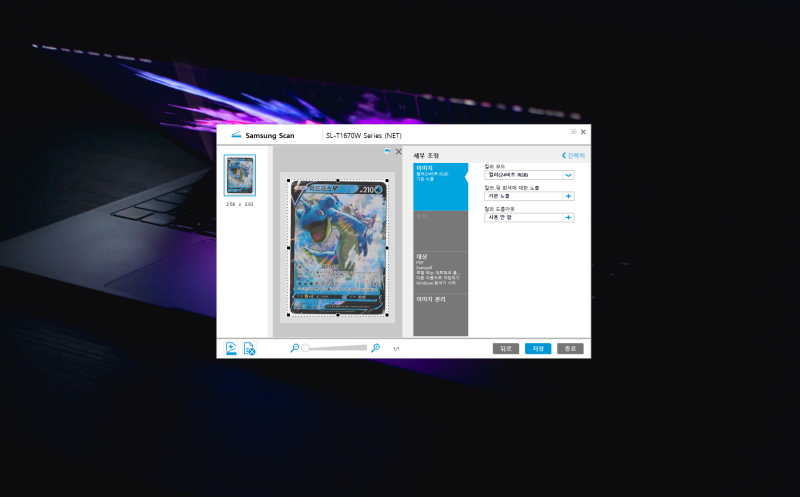The height and width of the screenshot is (497, 800).
Task: Click the Samsung Scan logo icon
Action: click(236, 135)
